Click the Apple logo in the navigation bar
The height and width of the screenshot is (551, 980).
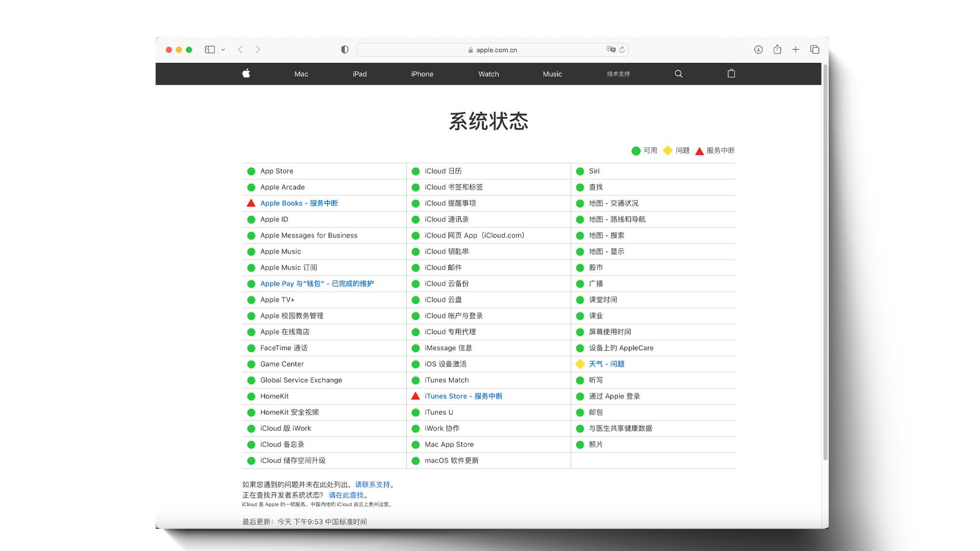tap(245, 73)
